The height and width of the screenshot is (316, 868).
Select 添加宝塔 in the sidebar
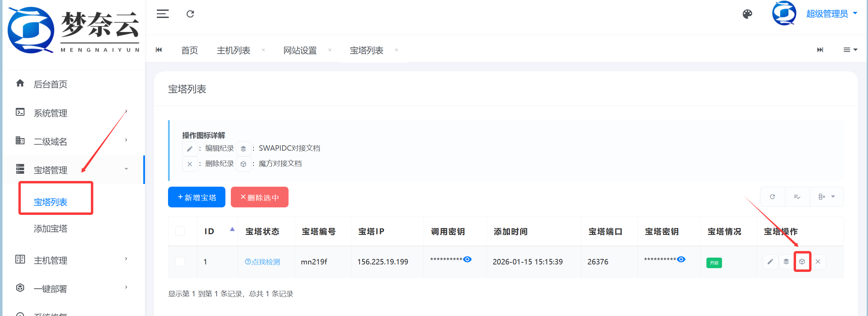point(51,229)
